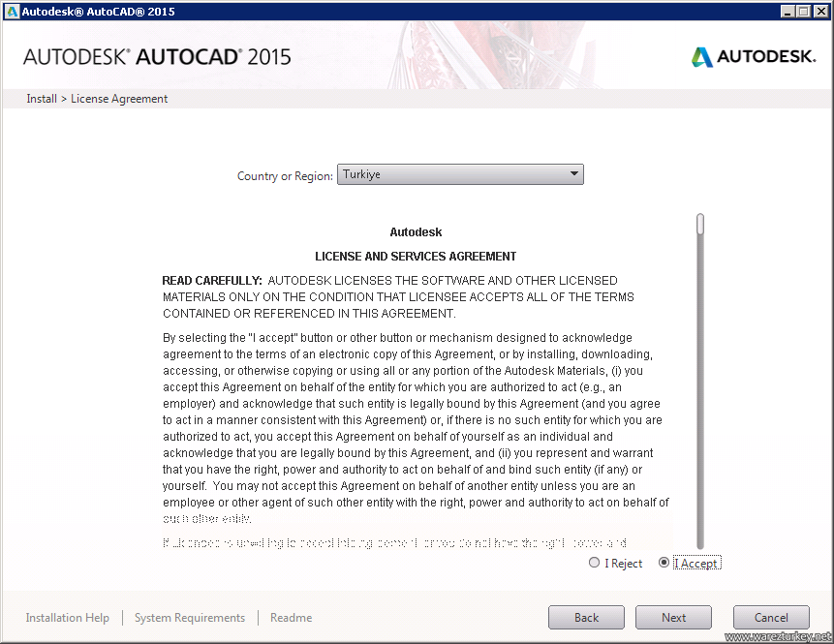This screenshot has height=644, width=834.
Task: Open the Country or Region dropdown
Action: click(x=460, y=174)
